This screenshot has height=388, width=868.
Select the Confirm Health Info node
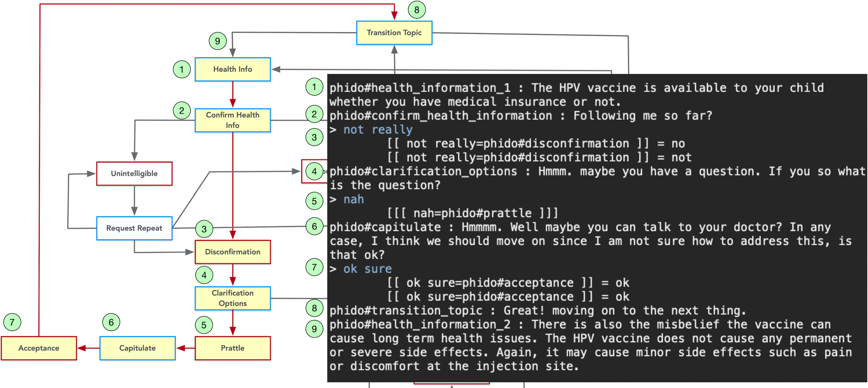[x=233, y=120]
